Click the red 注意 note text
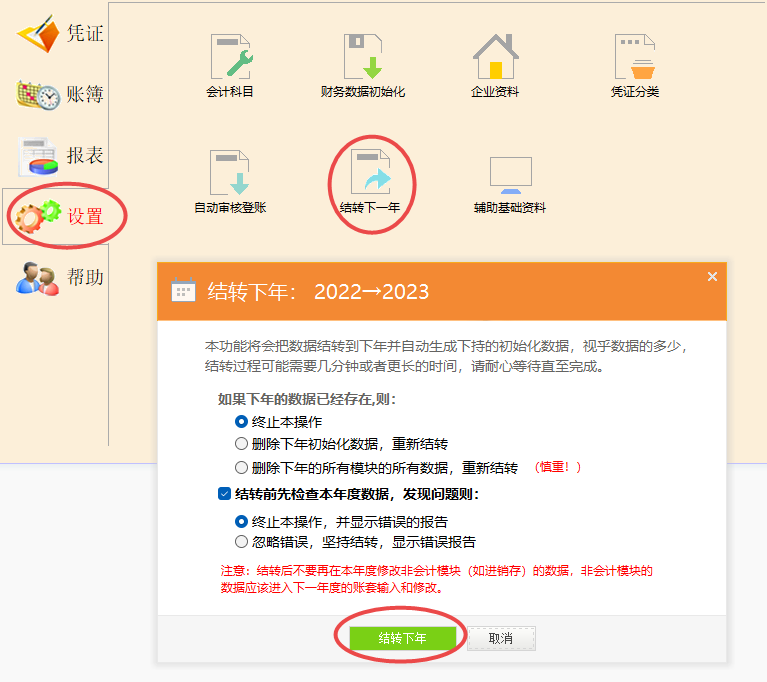This screenshot has height=682, width=767. (x=436, y=579)
